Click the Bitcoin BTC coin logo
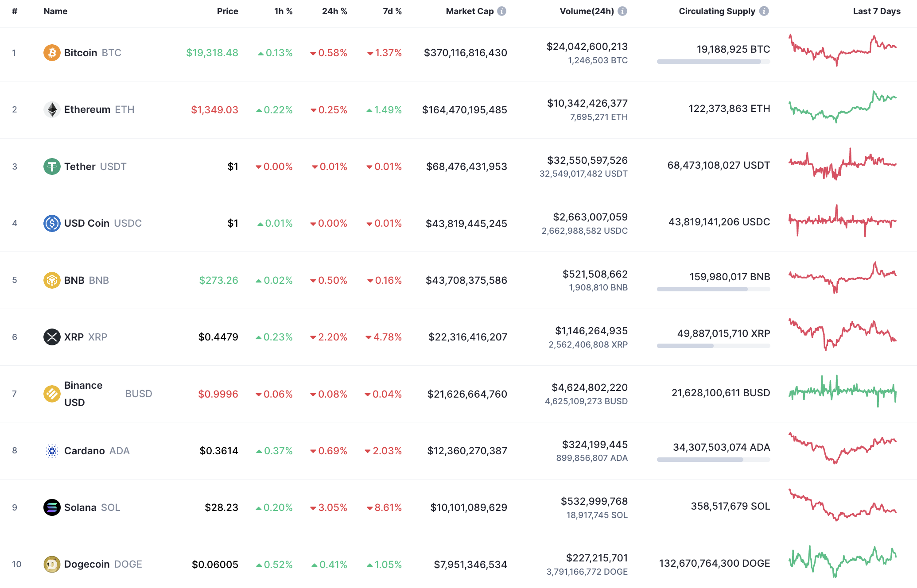Screen dimensions: 917x588 52,53
